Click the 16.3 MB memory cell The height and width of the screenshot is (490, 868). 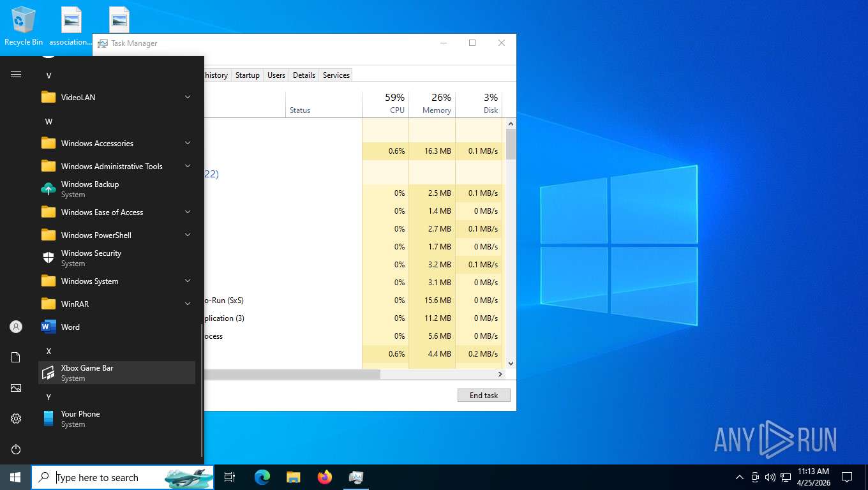click(x=432, y=151)
